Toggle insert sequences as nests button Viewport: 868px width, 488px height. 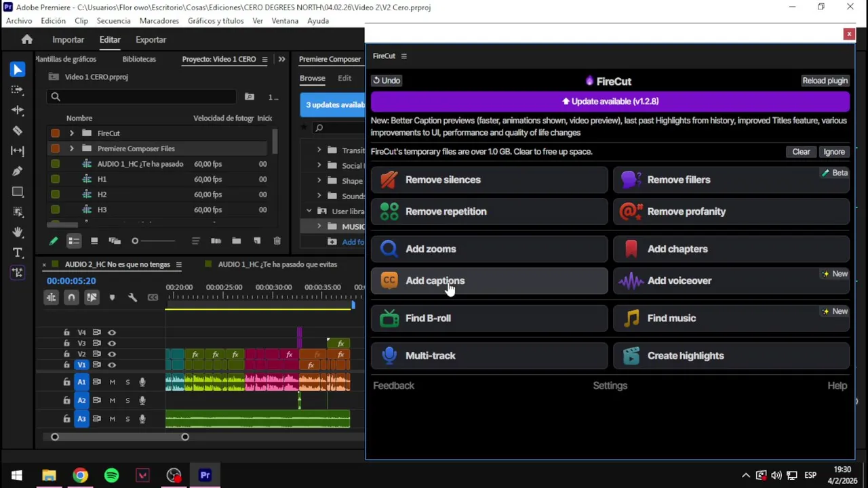coord(51,298)
